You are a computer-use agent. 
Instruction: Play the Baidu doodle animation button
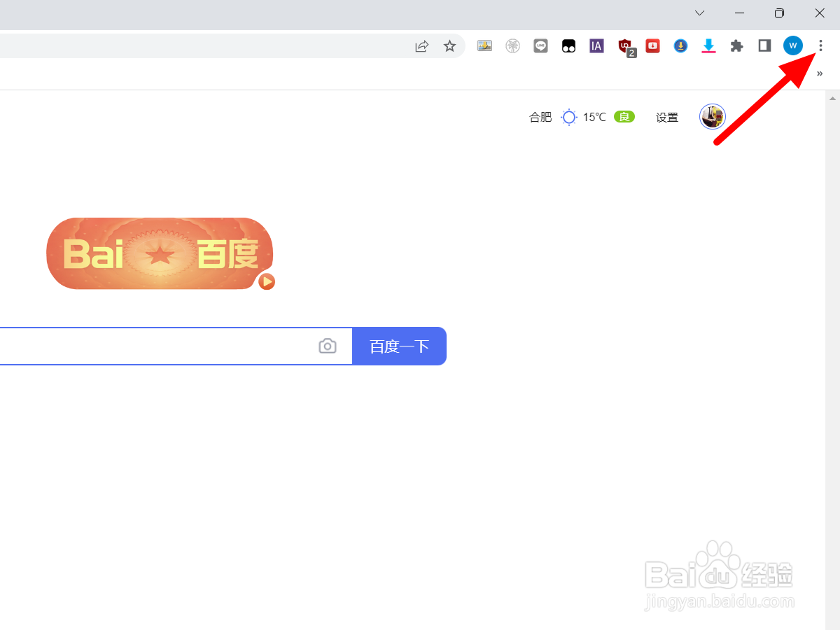pyautogui.click(x=267, y=281)
